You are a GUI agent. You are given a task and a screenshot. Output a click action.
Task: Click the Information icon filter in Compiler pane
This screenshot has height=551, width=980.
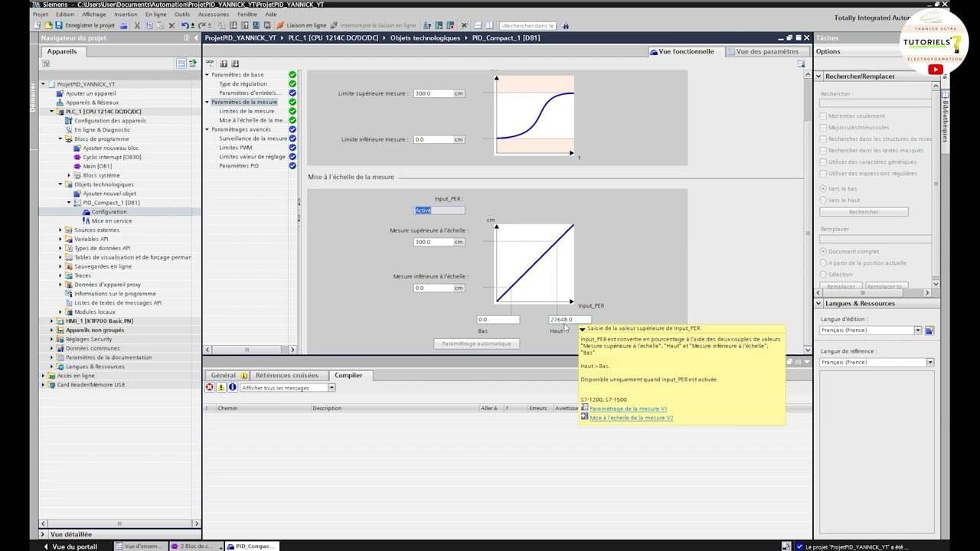[x=233, y=388]
